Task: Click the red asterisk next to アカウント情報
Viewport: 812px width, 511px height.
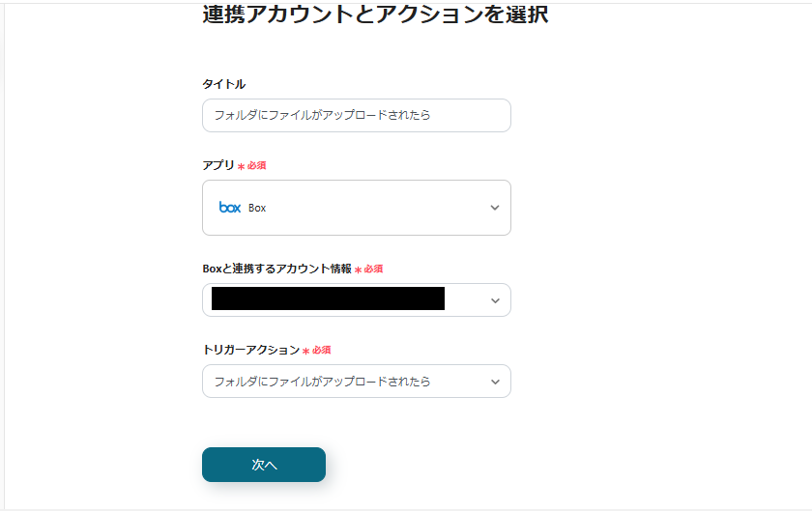Action: tap(358, 270)
